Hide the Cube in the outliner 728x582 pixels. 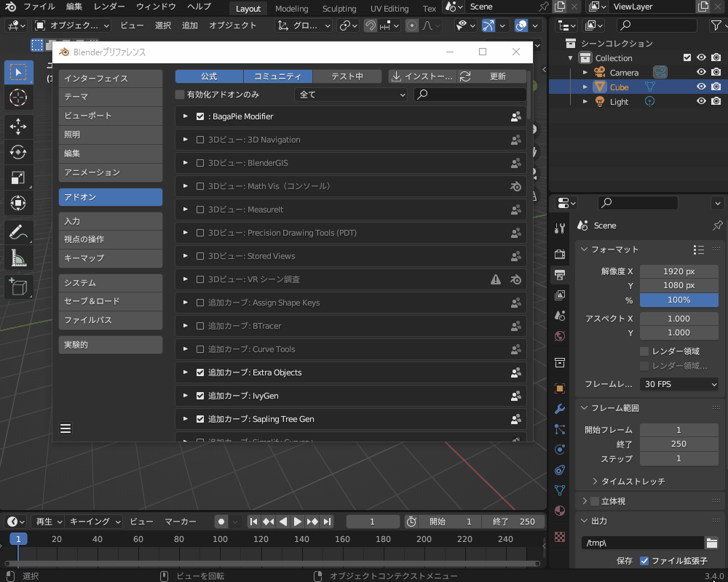tap(700, 87)
